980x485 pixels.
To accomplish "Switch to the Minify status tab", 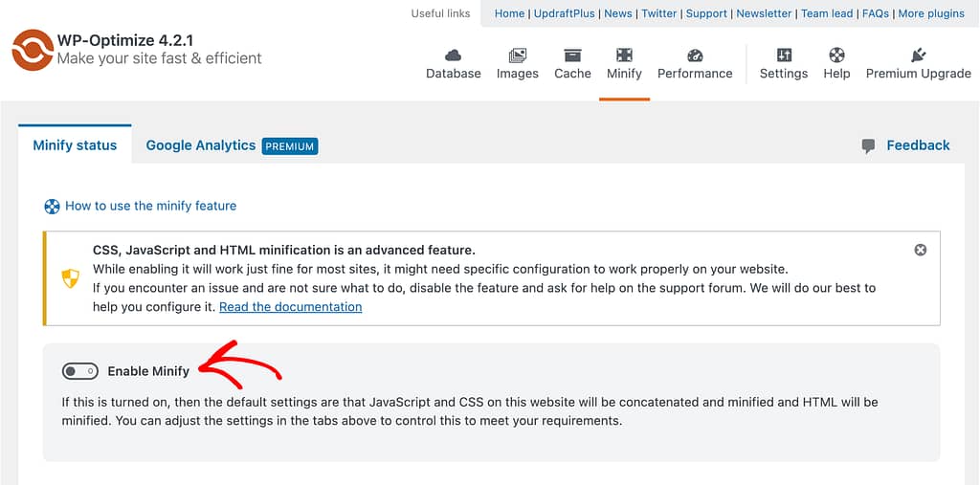I will coord(75,145).
